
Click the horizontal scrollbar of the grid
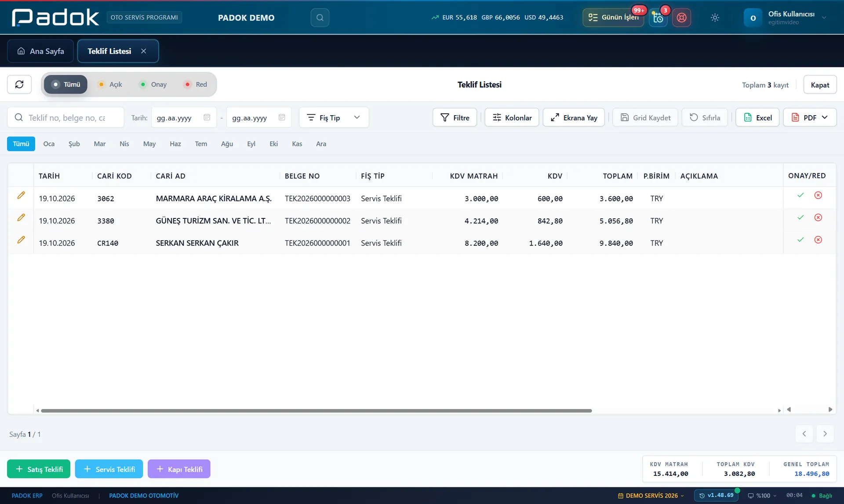316,410
